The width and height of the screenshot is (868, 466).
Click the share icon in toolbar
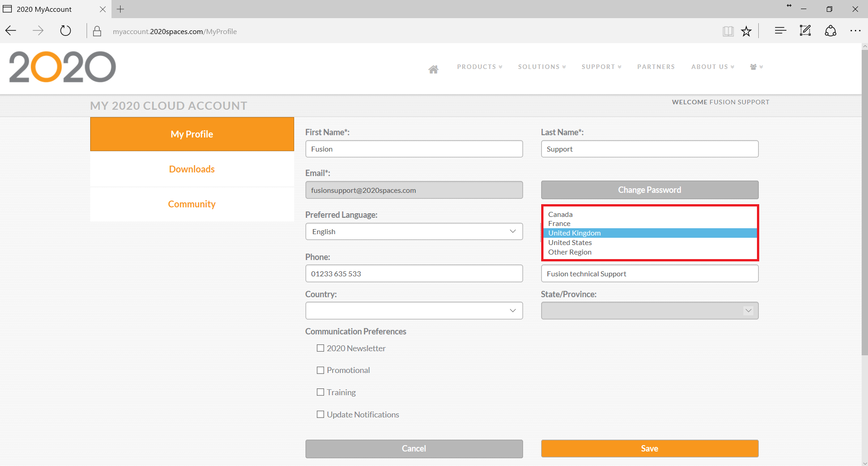[x=830, y=30]
